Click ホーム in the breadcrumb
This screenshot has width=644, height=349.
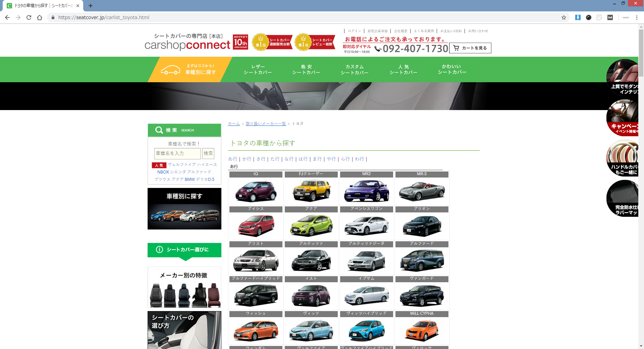[234, 124]
